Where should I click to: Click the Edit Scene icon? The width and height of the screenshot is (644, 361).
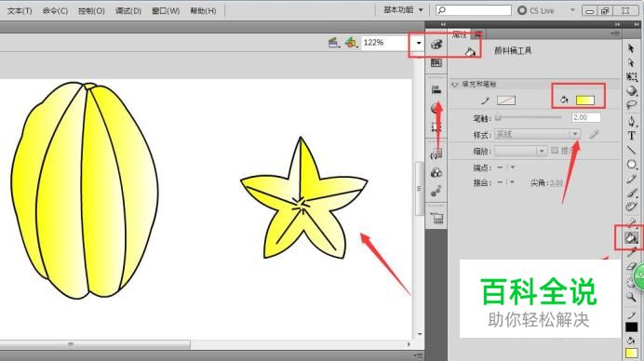(x=334, y=42)
